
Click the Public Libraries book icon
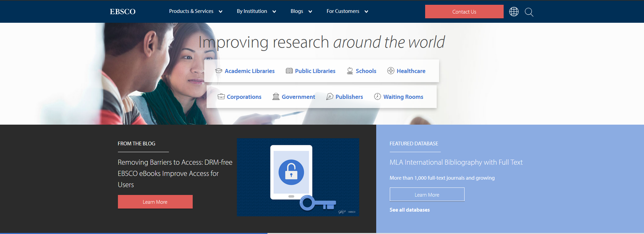coord(289,71)
